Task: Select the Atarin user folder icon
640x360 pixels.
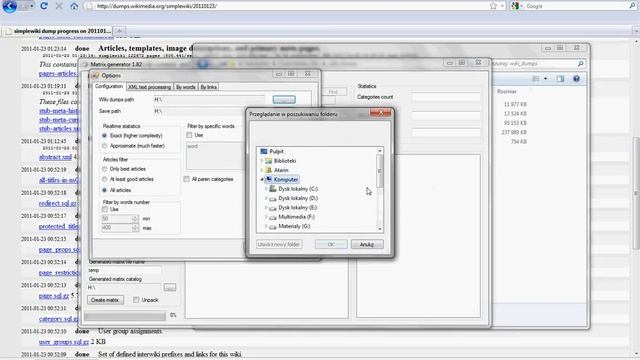Action: pos(269,170)
